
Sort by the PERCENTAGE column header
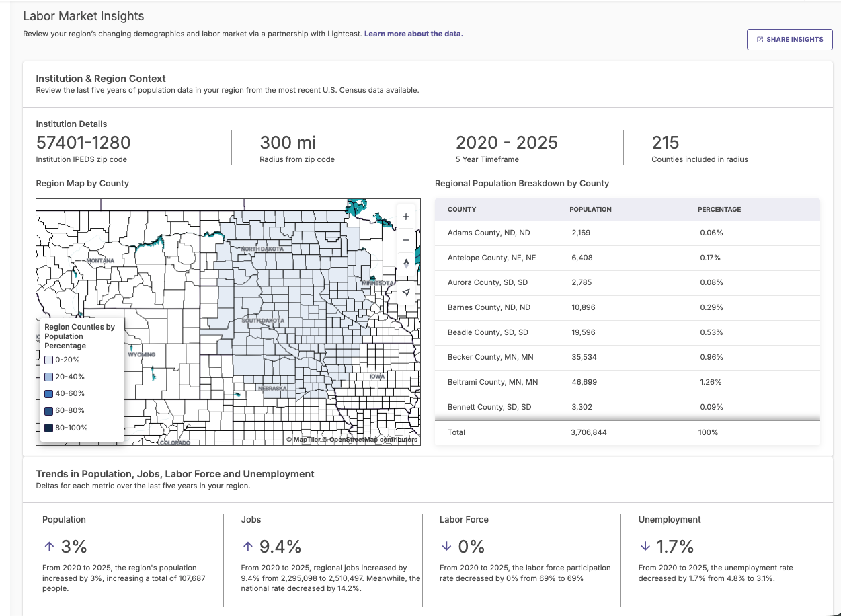719,210
